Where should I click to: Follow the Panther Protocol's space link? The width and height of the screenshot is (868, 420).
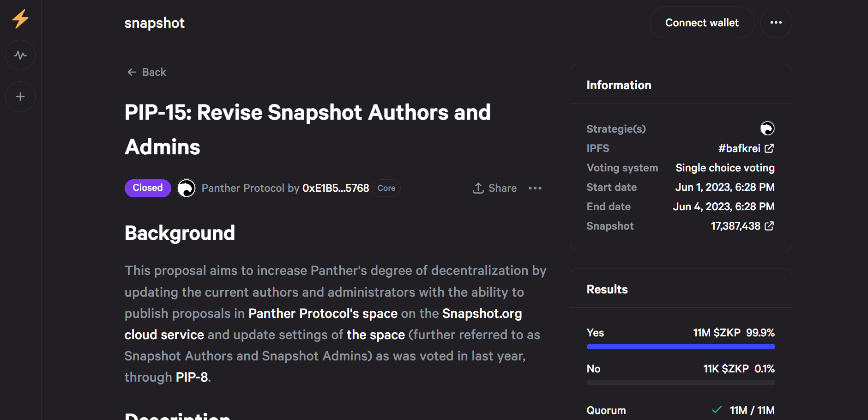(323, 313)
